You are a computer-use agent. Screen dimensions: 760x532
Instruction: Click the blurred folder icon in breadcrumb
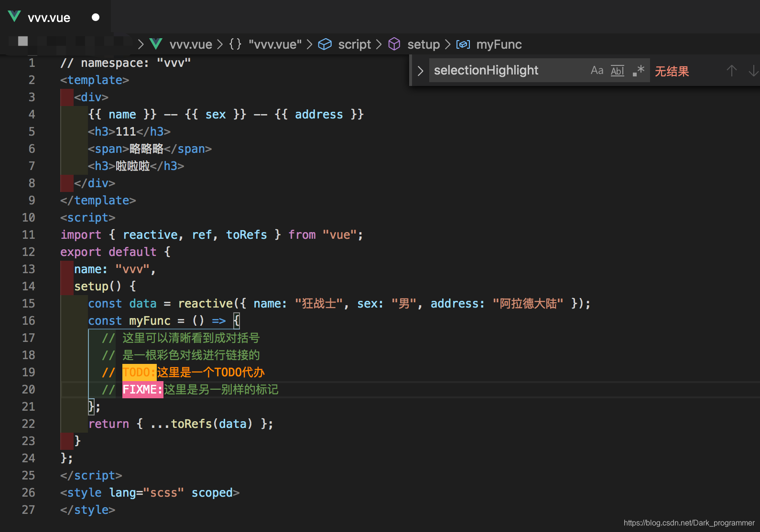tap(23, 41)
